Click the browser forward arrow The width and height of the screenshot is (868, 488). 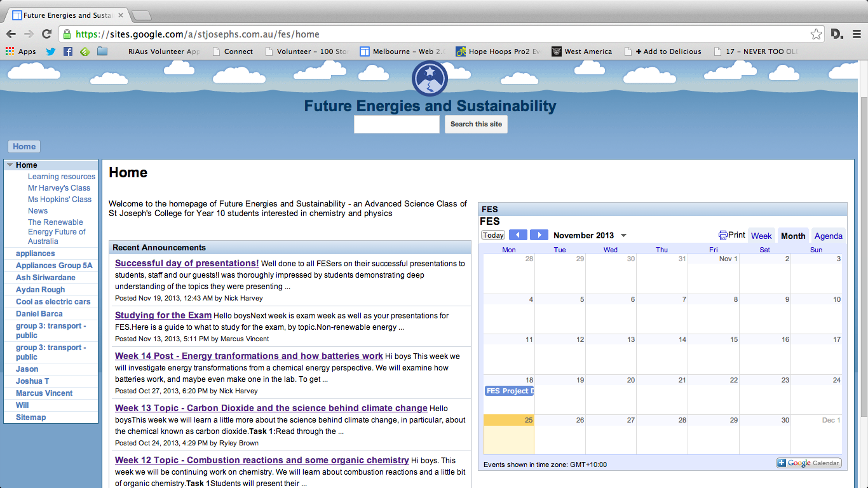pyautogui.click(x=29, y=34)
